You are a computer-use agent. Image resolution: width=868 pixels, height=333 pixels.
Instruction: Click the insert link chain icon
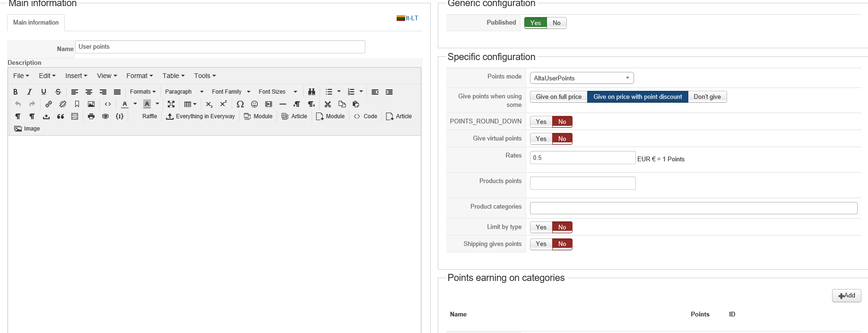coord(49,104)
